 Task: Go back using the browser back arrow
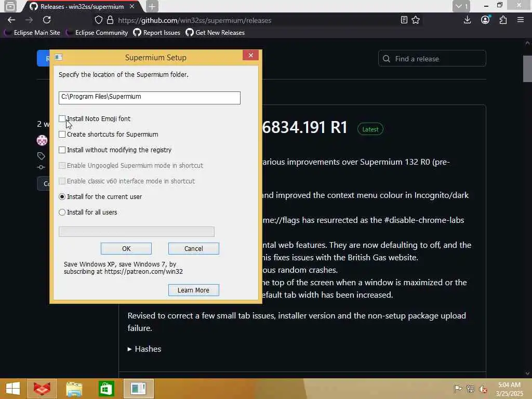pyautogui.click(x=11, y=20)
